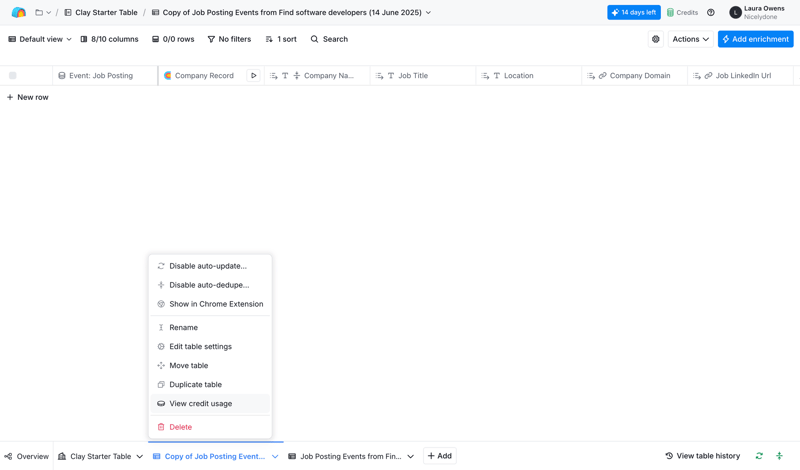Open the 8/10 columns control

pyautogui.click(x=109, y=39)
